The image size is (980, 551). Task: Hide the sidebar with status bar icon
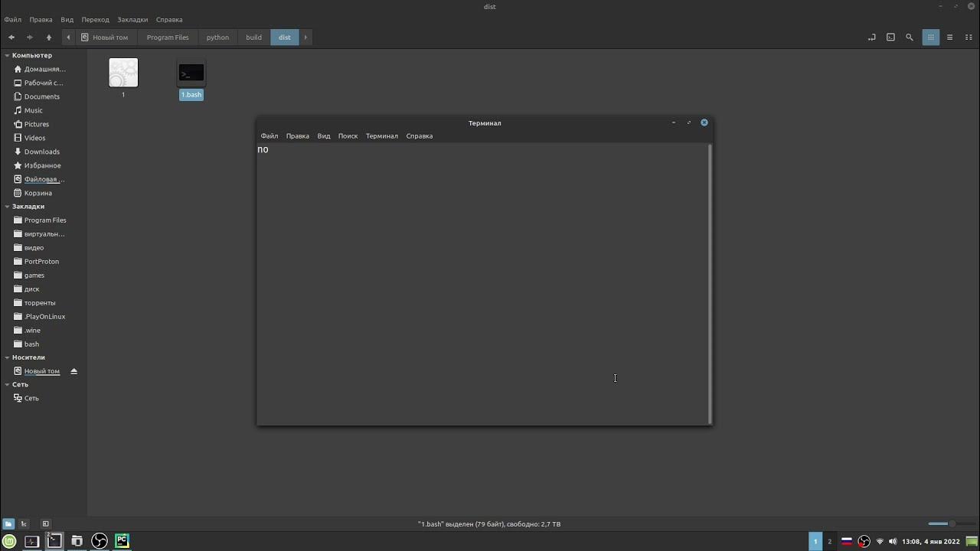pos(45,524)
